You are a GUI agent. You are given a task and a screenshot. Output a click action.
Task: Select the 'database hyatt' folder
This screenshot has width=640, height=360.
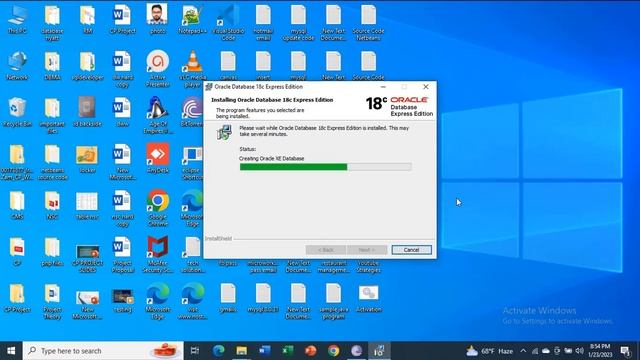[x=52, y=23]
